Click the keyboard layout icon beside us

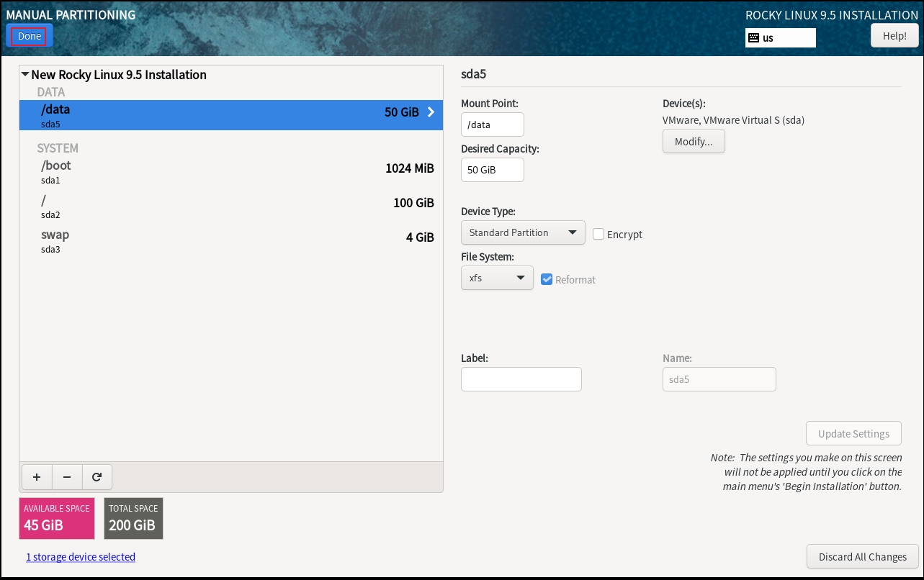pyautogui.click(x=754, y=37)
